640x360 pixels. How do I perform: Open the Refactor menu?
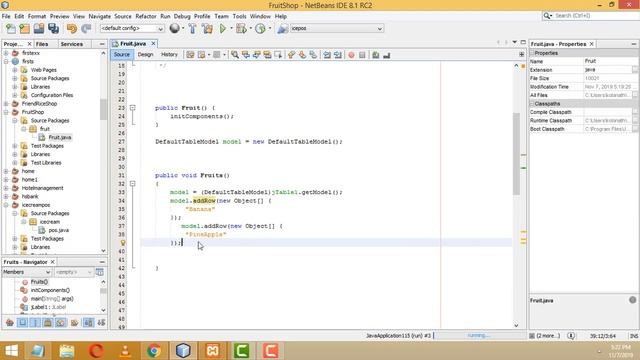146,16
